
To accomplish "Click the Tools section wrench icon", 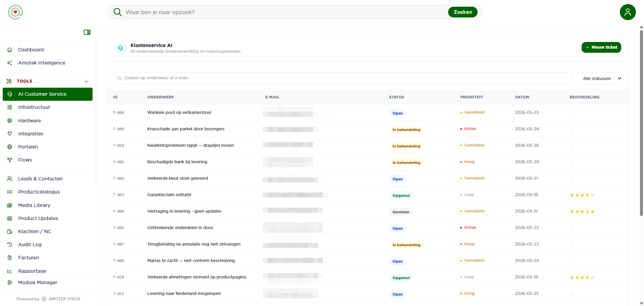I will coord(9,81).
